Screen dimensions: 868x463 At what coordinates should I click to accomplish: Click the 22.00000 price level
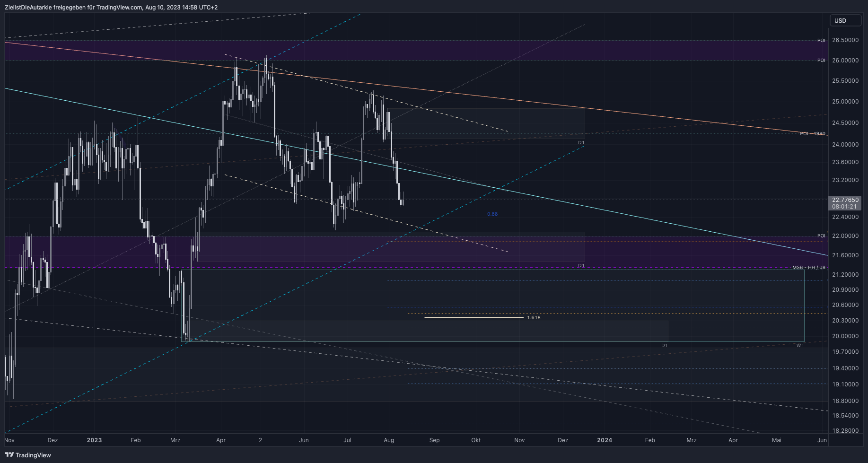(x=845, y=236)
